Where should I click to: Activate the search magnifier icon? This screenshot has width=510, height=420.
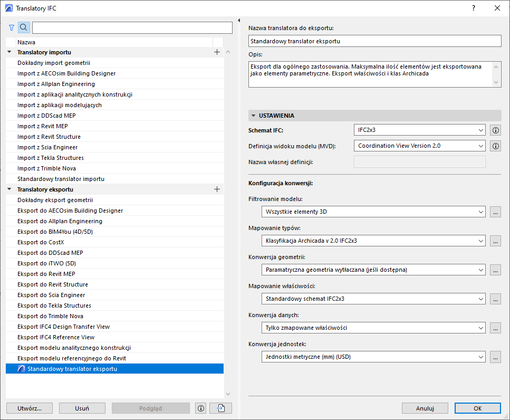click(23, 27)
